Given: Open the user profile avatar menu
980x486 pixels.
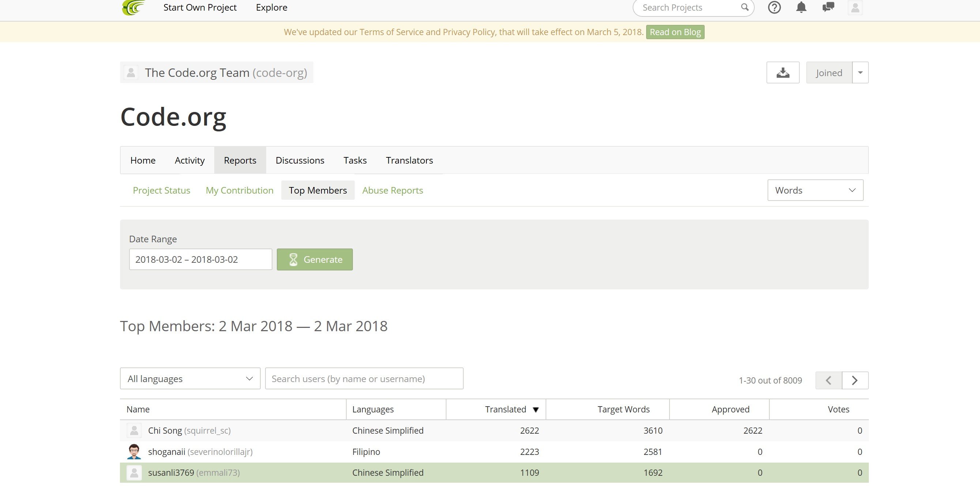Looking at the screenshot, I should pos(855,8).
